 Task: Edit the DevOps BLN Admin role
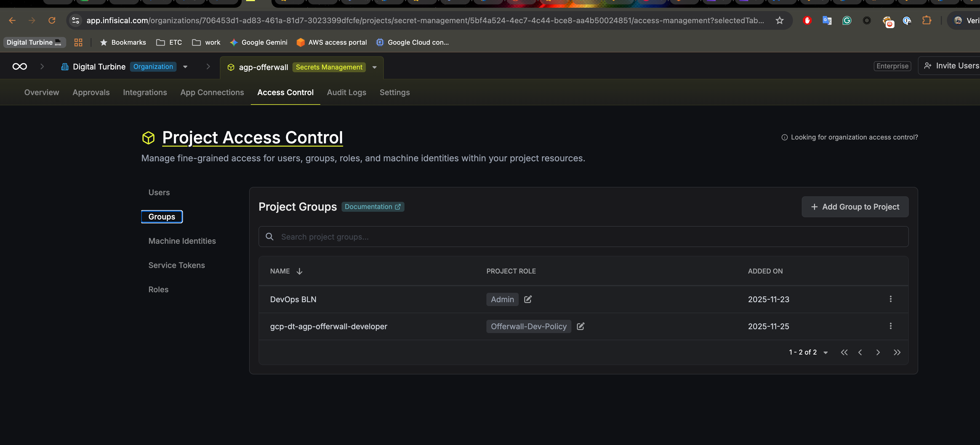click(528, 299)
